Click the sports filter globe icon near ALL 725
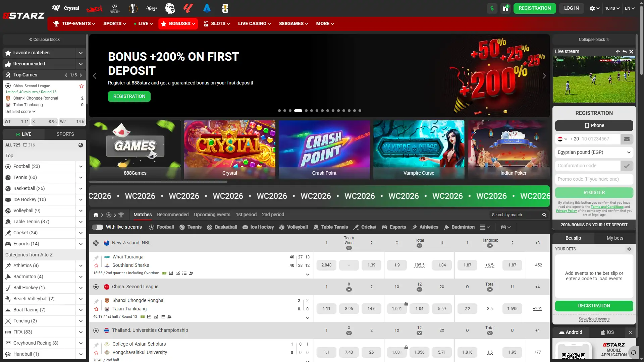This screenshot has width=644, height=362. pyautogui.click(x=81, y=145)
